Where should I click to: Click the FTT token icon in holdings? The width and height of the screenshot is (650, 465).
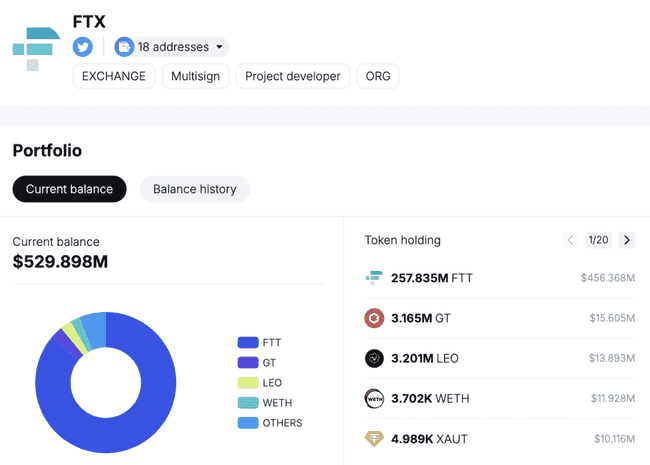(x=374, y=278)
